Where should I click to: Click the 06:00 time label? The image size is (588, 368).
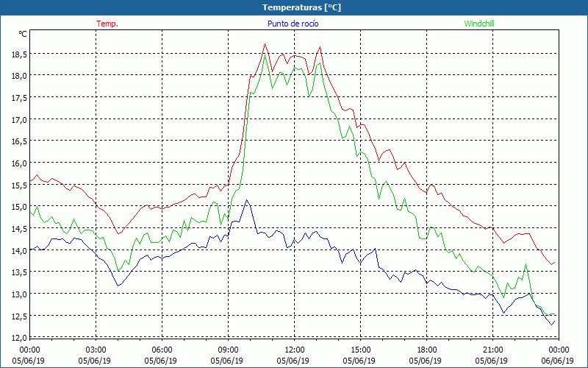point(162,350)
